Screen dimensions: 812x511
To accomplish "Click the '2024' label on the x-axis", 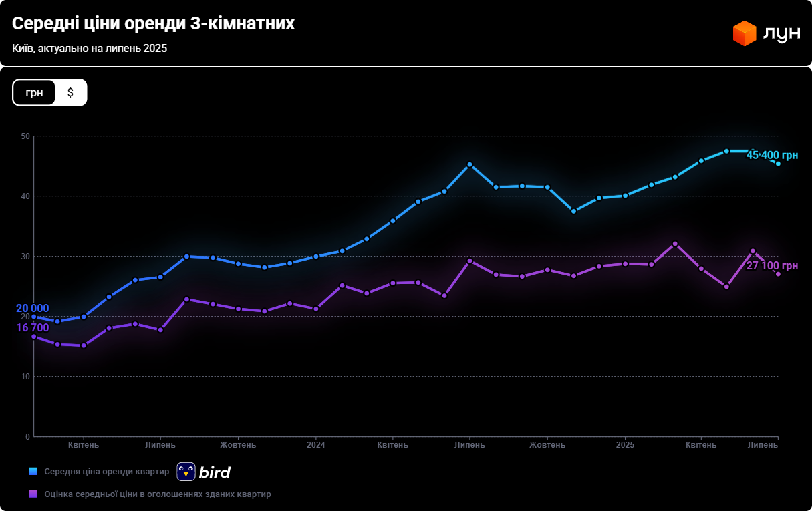I will [315, 445].
